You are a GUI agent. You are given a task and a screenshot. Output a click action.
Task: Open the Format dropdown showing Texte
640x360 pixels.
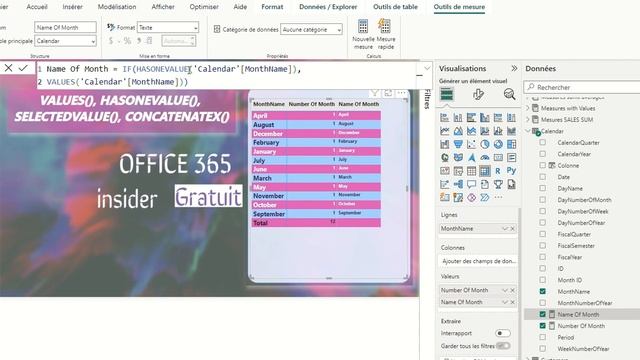(x=168, y=27)
